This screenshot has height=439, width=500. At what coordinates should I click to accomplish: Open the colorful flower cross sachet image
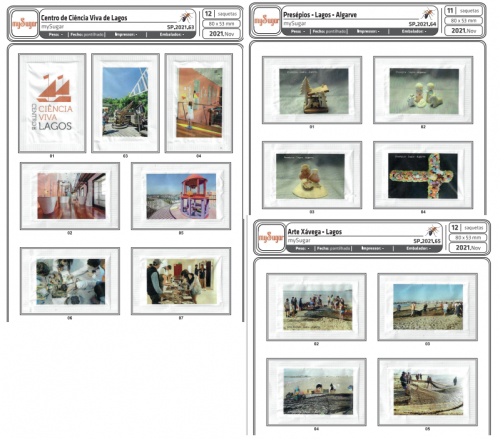pos(423,175)
